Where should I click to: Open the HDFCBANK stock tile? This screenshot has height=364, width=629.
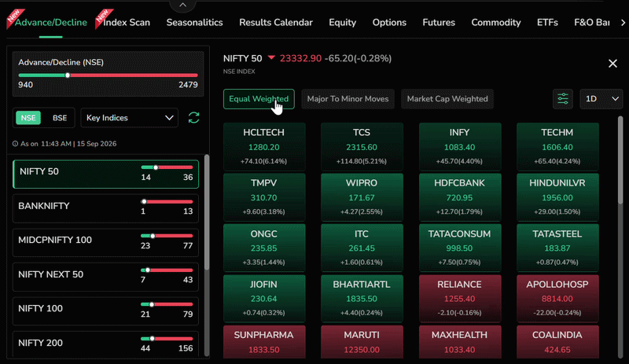coord(460,197)
